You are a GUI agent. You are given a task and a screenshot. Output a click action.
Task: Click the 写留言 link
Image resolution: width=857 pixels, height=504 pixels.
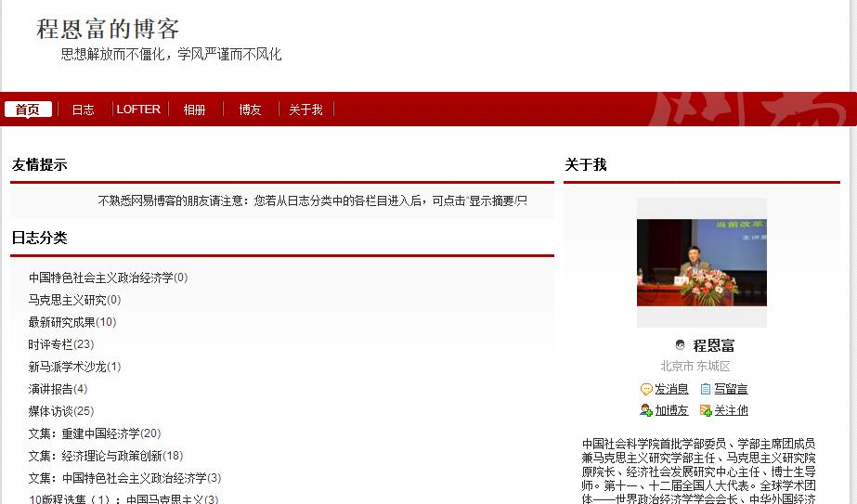pyautogui.click(x=731, y=389)
